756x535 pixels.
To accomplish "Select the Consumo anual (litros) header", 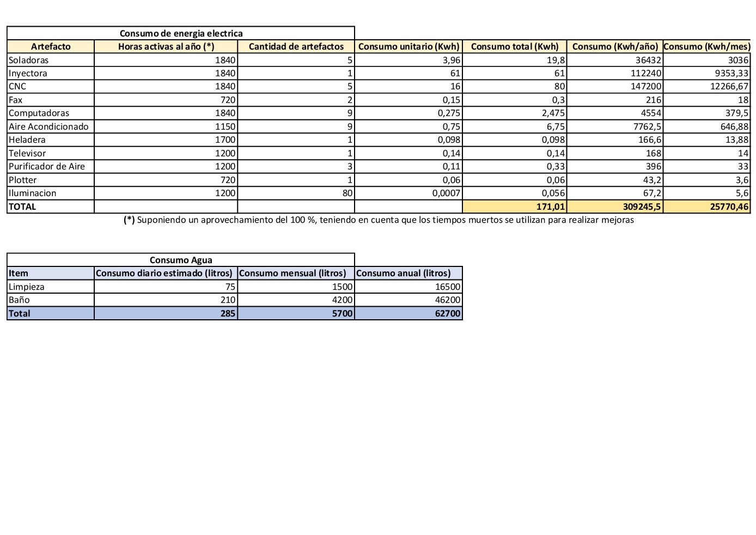I will (x=409, y=273).
